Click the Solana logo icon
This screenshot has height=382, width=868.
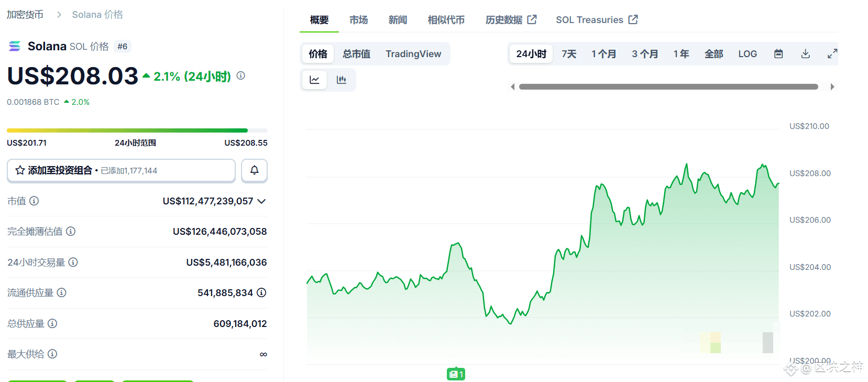click(x=15, y=46)
